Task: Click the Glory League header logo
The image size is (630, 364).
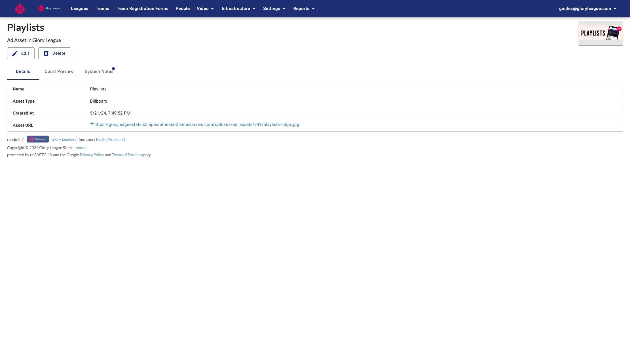Action: (49, 9)
